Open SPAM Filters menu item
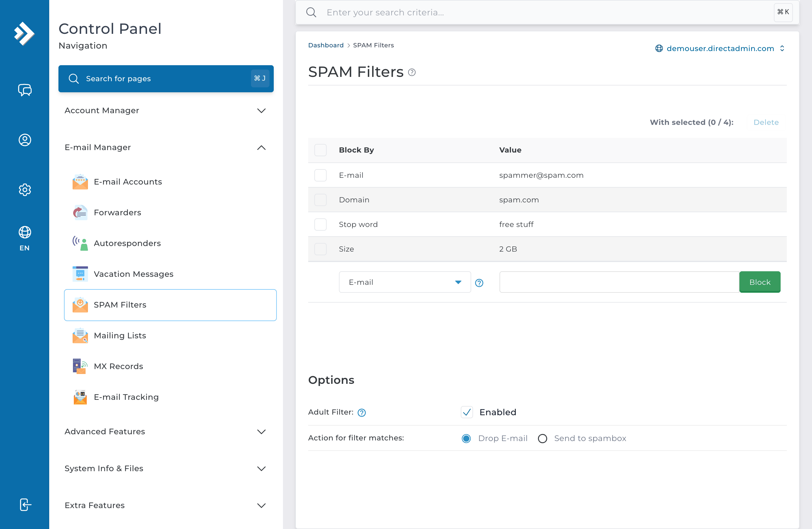Image resolution: width=812 pixels, height=529 pixels. [x=170, y=305]
